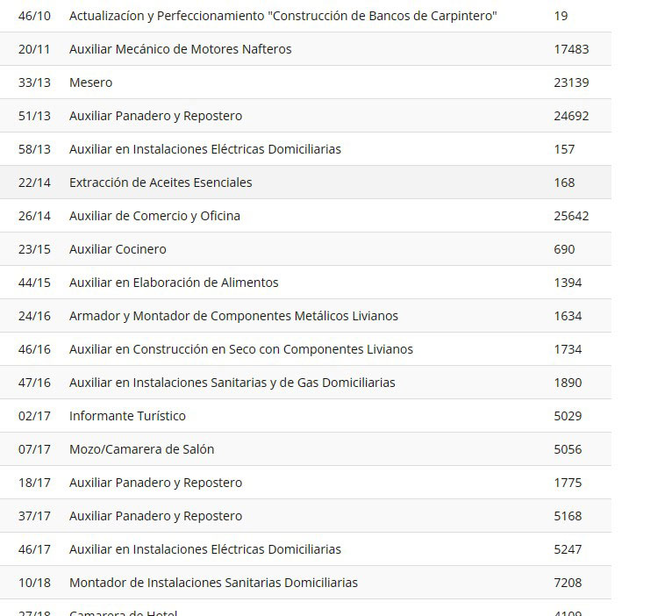Select Montador de Instalaciones Sanitarias Domiciliarias
The height and width of the screenshot is (616, 672).
pos(213,583)
